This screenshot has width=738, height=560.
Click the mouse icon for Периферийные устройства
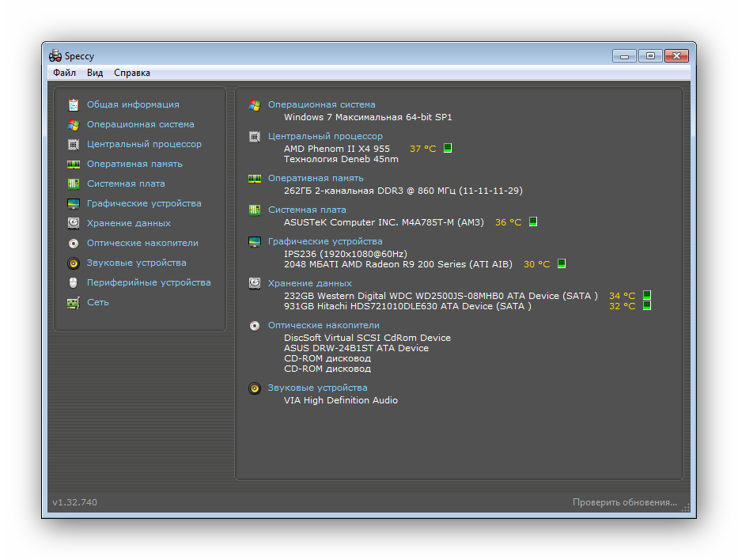(x=74, y=282)
